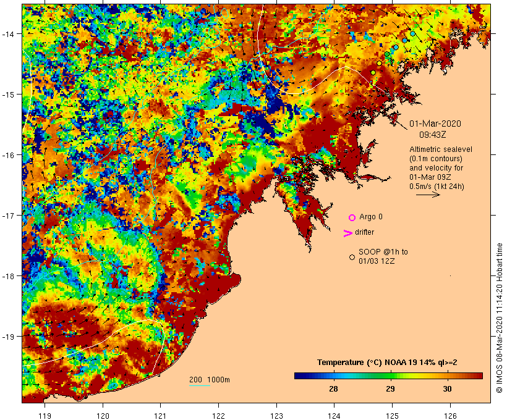This screenshot has height=420, width=507.
Task: Select the dark green SOOP track dot
Action: (x=387, y=54)
